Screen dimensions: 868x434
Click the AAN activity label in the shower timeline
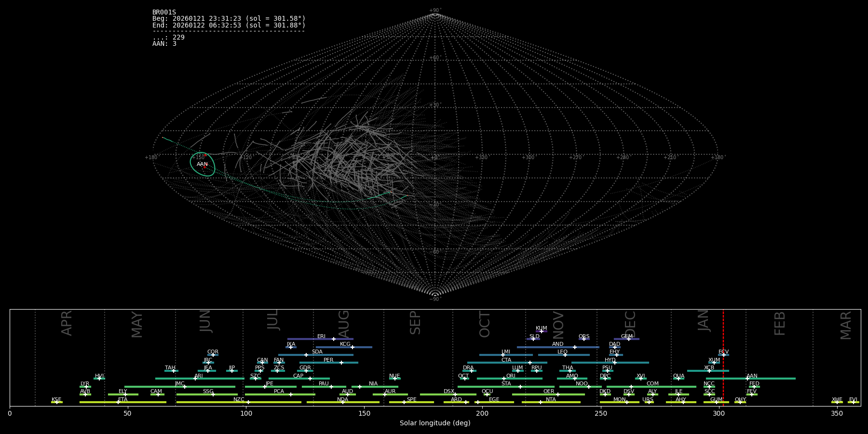(752, 376)
